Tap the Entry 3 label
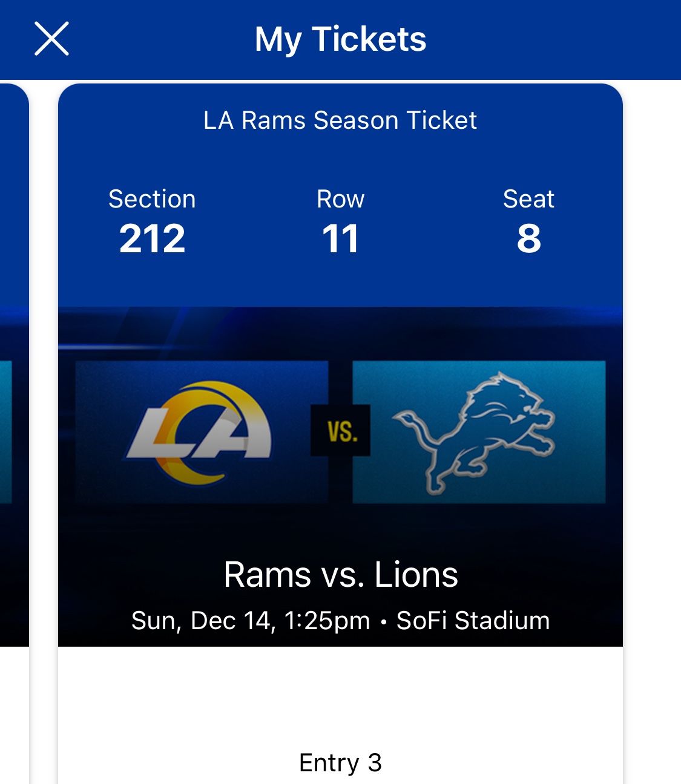681x784 pixels. pyautogui.click(x=340, y=763)
